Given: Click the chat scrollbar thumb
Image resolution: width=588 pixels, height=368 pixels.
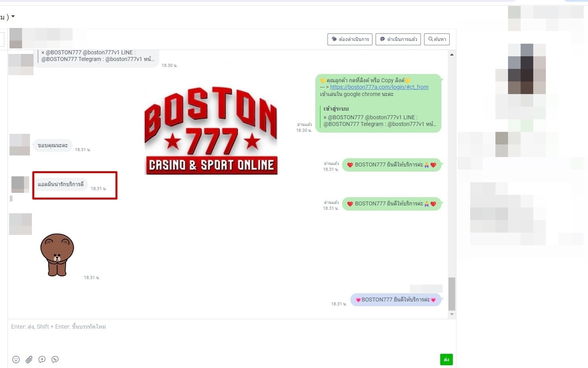Looking at the screenshot, I should (x=452, y=294).
